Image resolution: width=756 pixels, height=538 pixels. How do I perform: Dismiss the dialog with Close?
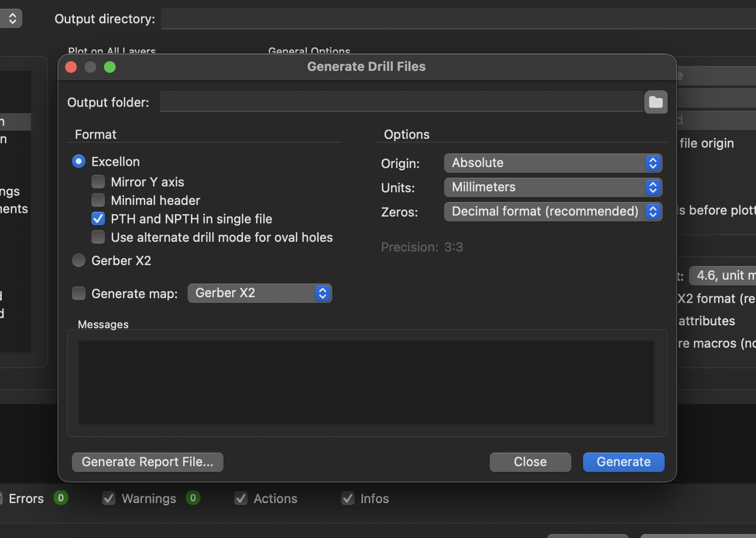pyautogui.click(x=530, y=462)
